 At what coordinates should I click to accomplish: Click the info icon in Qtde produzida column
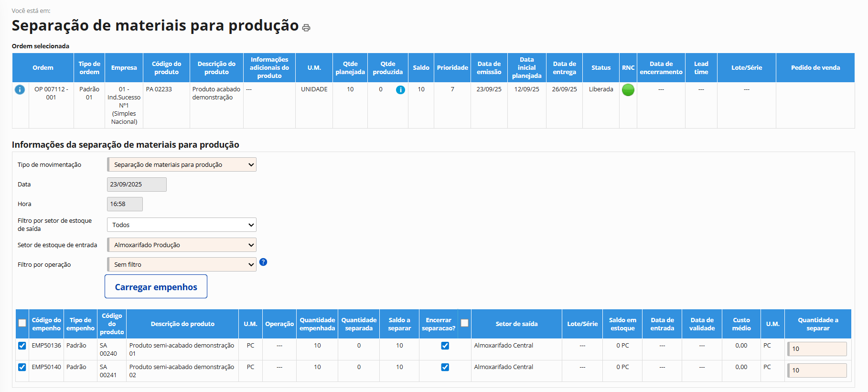(400, 90)
